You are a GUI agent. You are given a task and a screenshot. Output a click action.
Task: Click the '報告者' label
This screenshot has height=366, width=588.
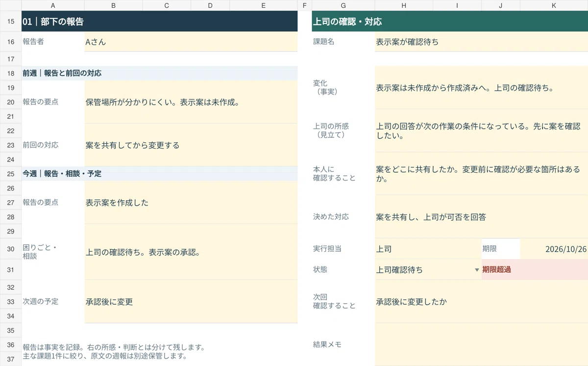33,42
